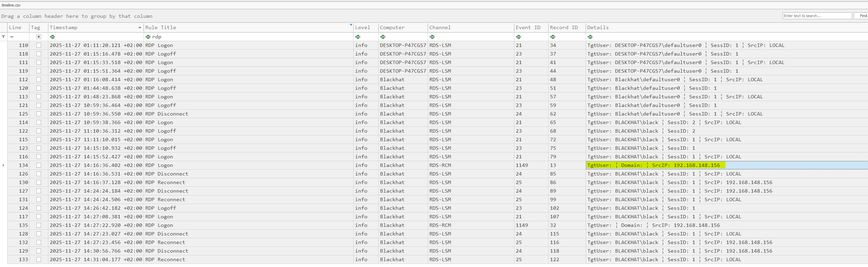868x267 pixels.
Task: Sort by the Channel column header
Action: pos(440,27)
